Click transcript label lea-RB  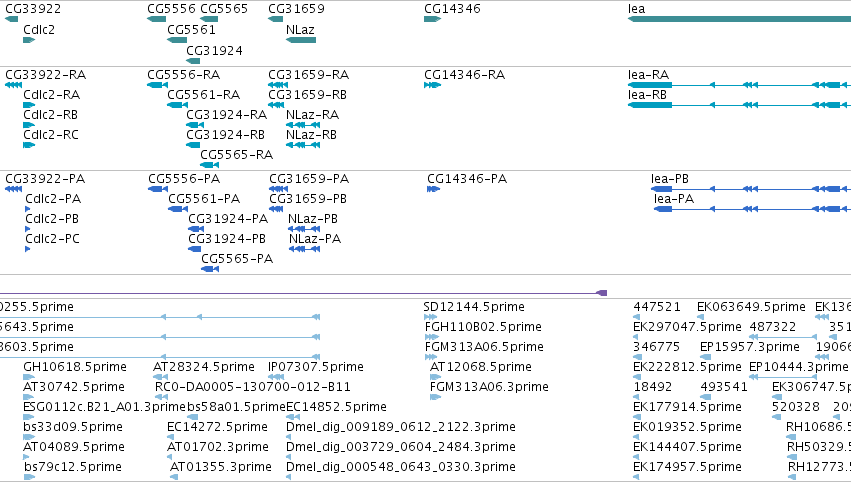coord(647,95)
